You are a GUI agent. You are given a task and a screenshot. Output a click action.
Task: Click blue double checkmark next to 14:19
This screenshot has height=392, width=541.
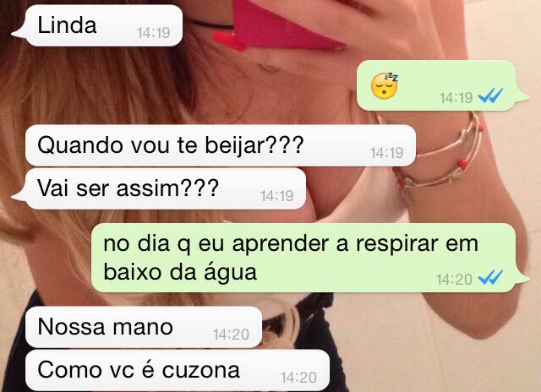[x=490, y=95]
